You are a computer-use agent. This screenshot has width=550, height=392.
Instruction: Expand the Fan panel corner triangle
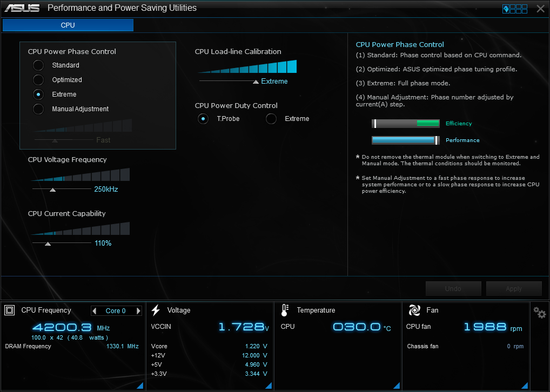pos(525,386)
